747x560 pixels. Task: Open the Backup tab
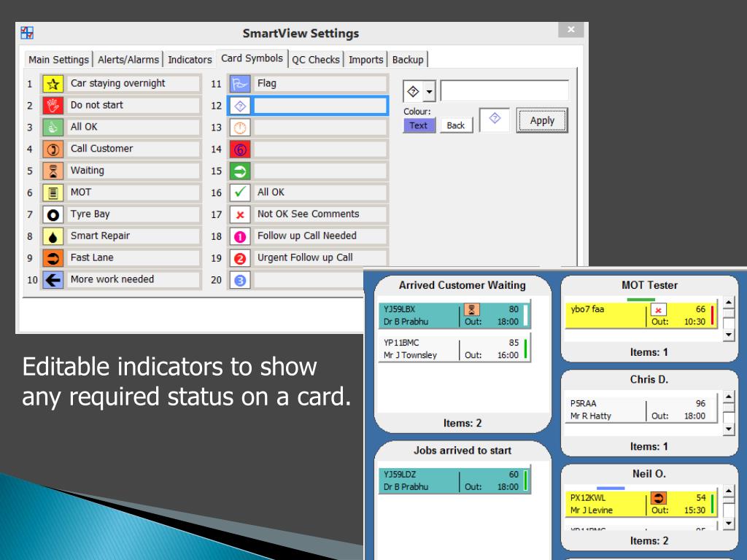click(408, 60)
